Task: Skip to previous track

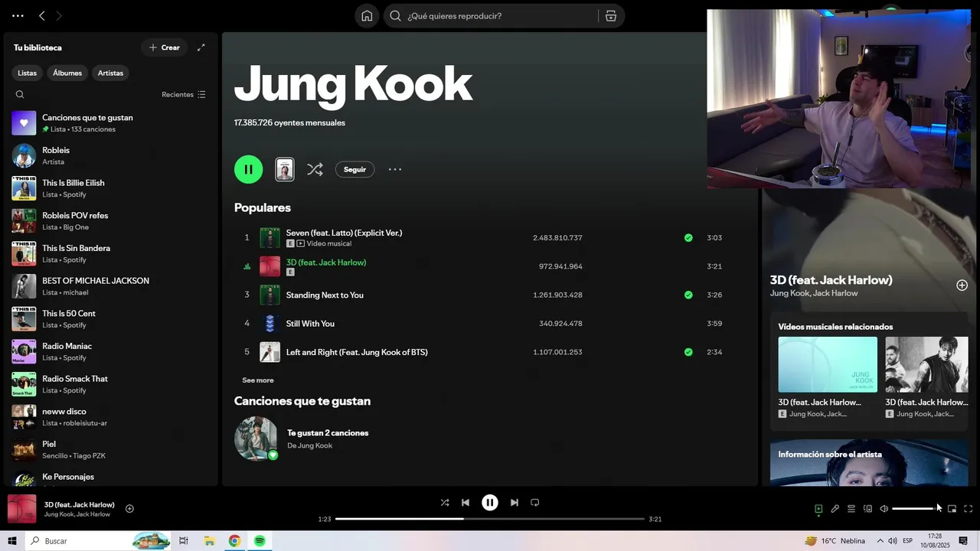Action: pos(465,503)
